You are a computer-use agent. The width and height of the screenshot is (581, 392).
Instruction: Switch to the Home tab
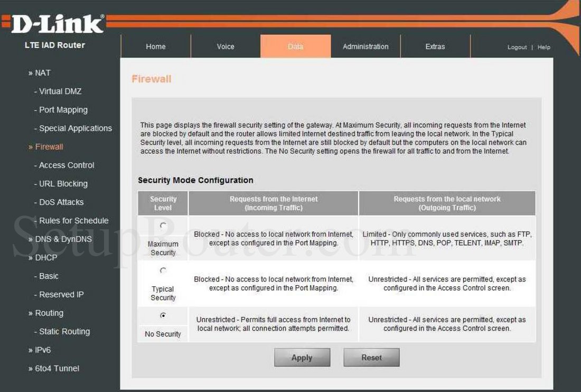click(155, 46)
